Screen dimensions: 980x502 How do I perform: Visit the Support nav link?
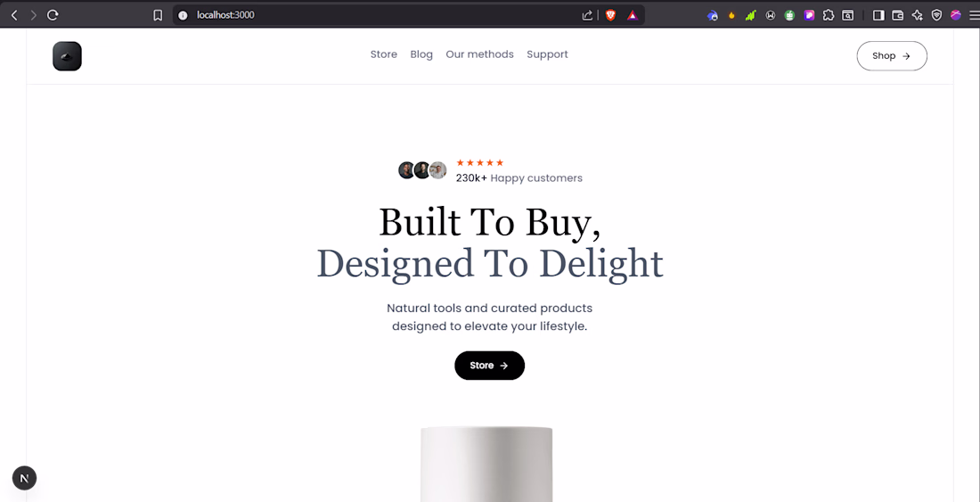(x=548, y=54)
